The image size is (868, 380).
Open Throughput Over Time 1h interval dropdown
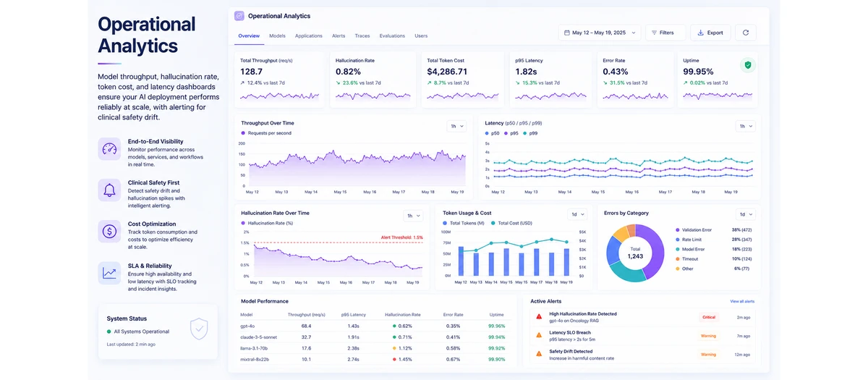456,126
